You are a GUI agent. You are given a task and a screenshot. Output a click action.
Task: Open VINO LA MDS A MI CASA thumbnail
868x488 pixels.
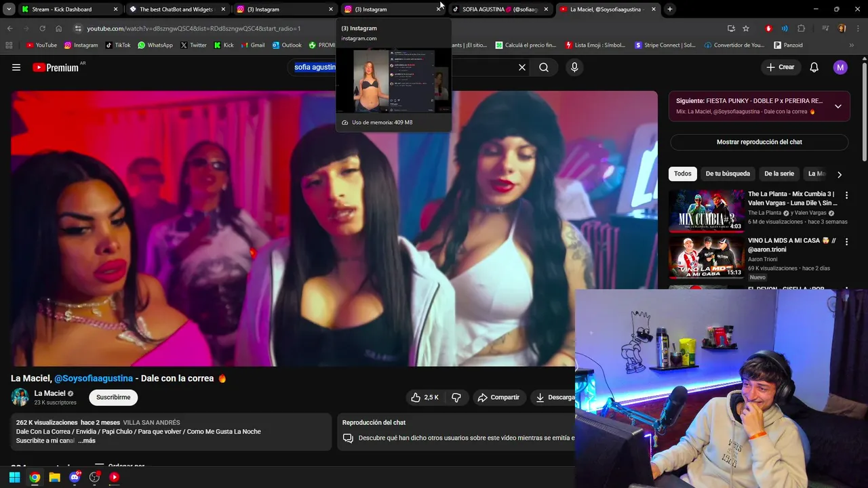707,258
